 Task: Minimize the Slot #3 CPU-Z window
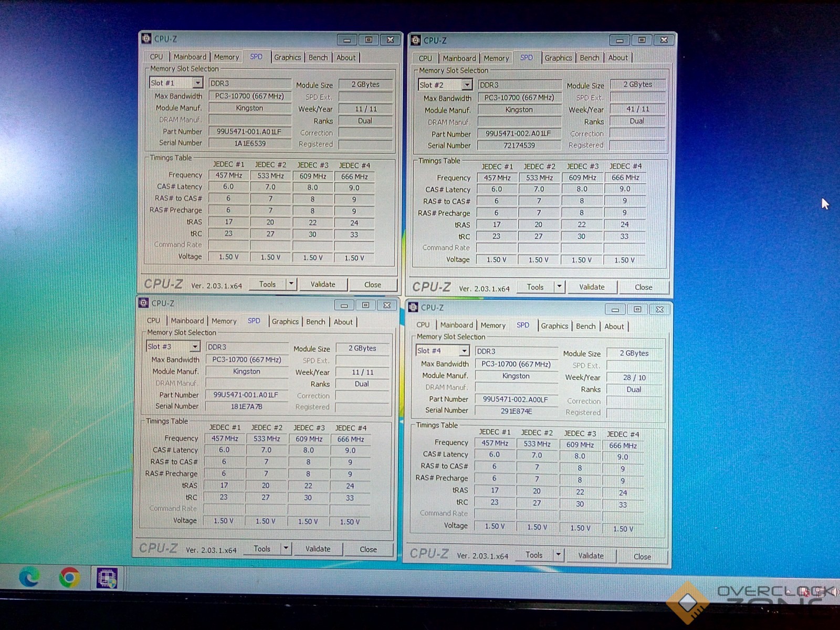(344, 305)
